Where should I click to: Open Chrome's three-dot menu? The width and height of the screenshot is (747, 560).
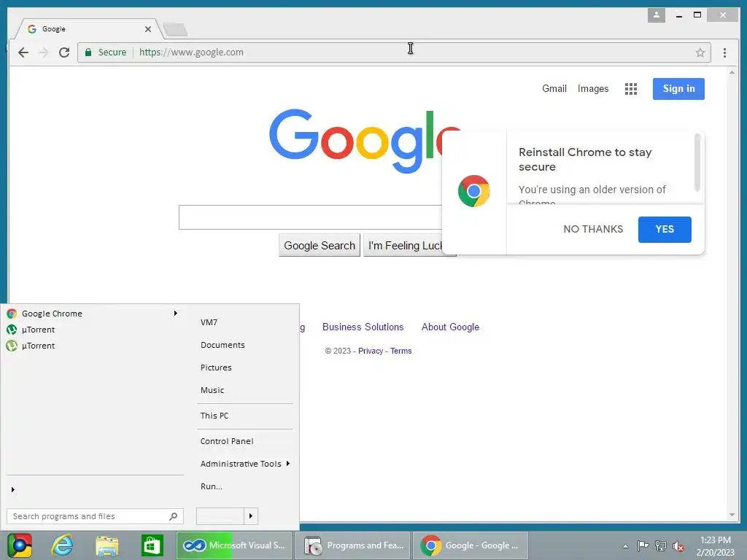tap(724, 52)
